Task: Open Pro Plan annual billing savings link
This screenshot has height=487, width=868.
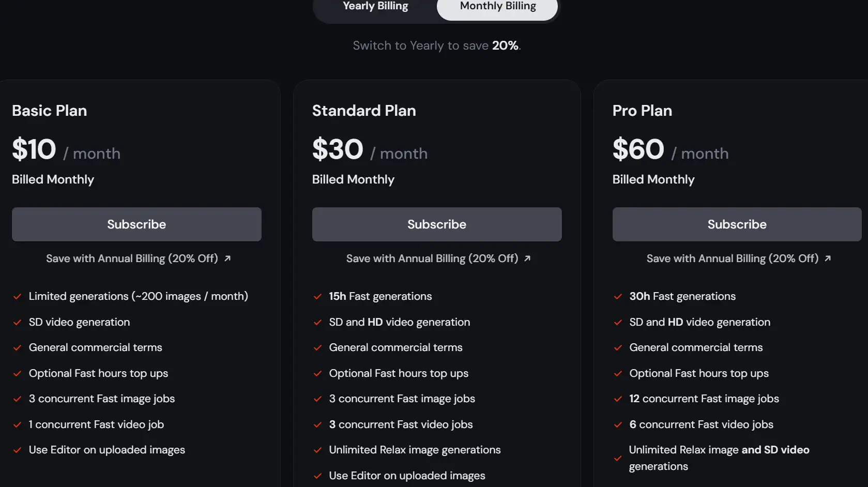Action: tap(732, 258)
